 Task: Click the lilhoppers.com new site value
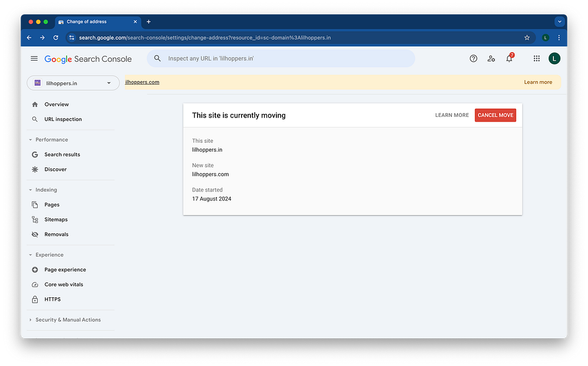(211, 174)
